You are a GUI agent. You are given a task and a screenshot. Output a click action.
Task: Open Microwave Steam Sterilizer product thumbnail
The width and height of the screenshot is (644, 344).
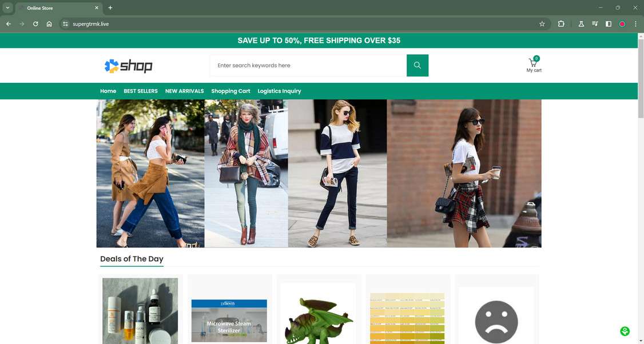[229, 321]
